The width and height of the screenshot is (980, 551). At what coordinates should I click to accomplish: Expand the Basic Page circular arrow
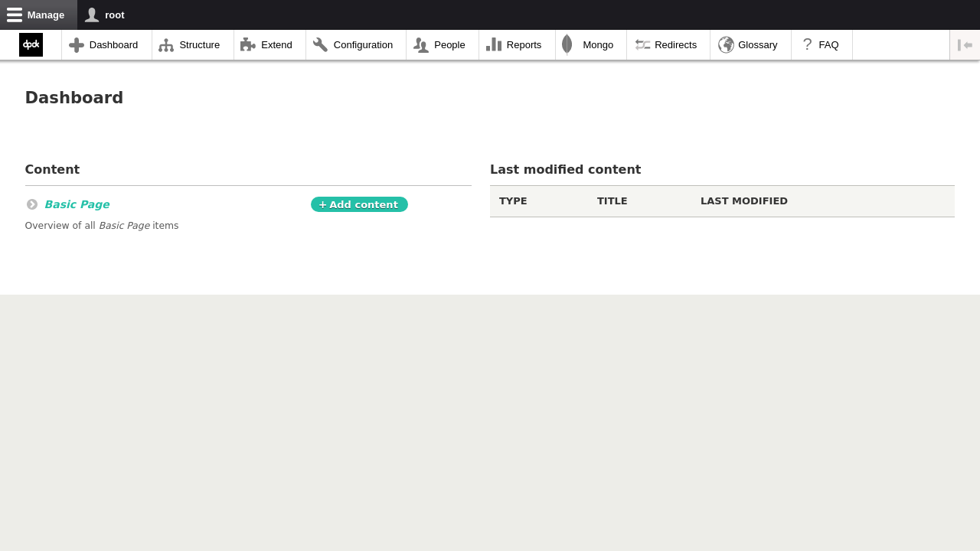click(x=32, y=204)
